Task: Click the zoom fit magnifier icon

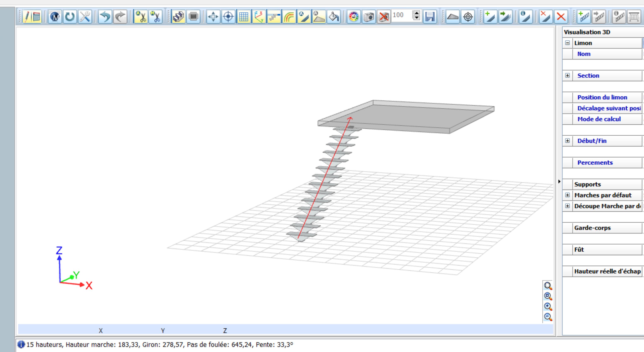Action: 548,296
